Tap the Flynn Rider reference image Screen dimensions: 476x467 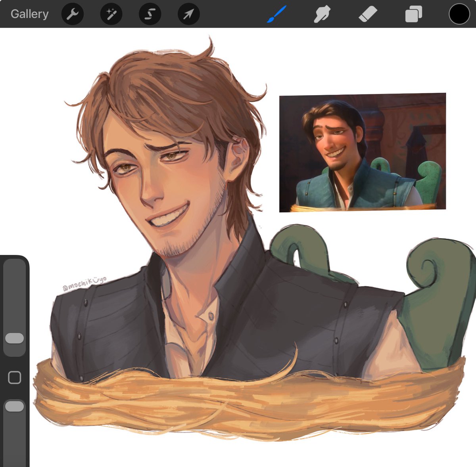363,152
